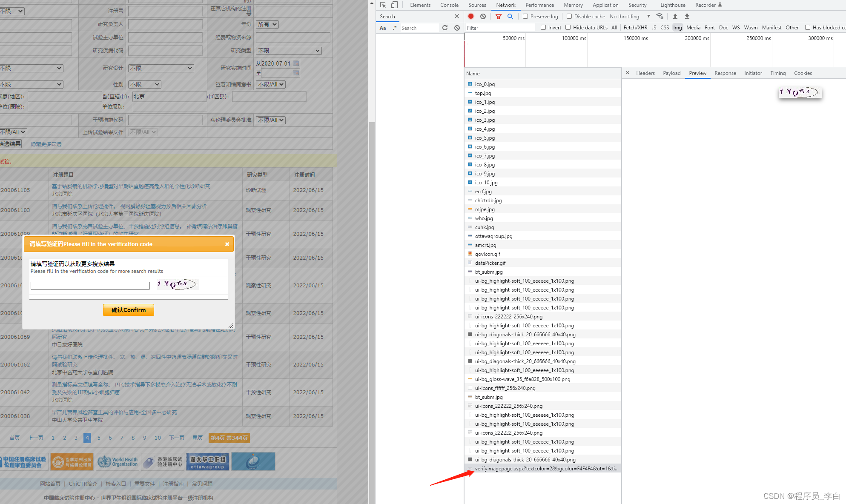
Task: Click the inspect element picker icon
Action: (x=383, y=5)
